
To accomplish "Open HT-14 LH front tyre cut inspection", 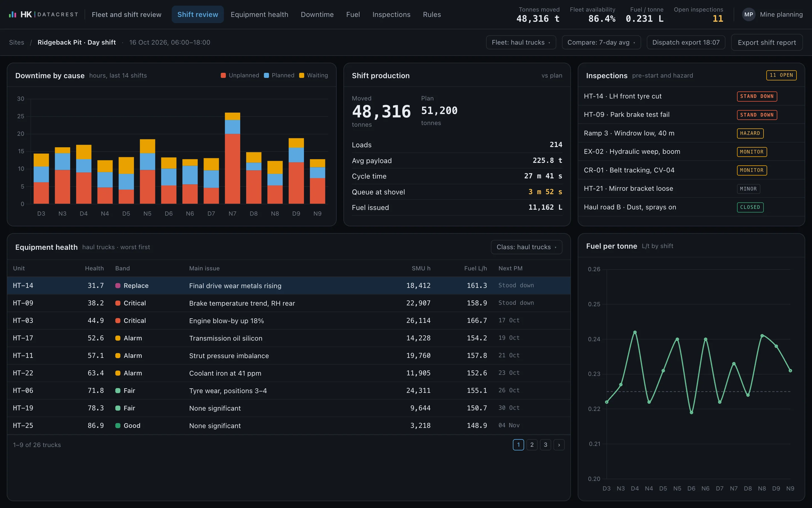I will point(691,96).
